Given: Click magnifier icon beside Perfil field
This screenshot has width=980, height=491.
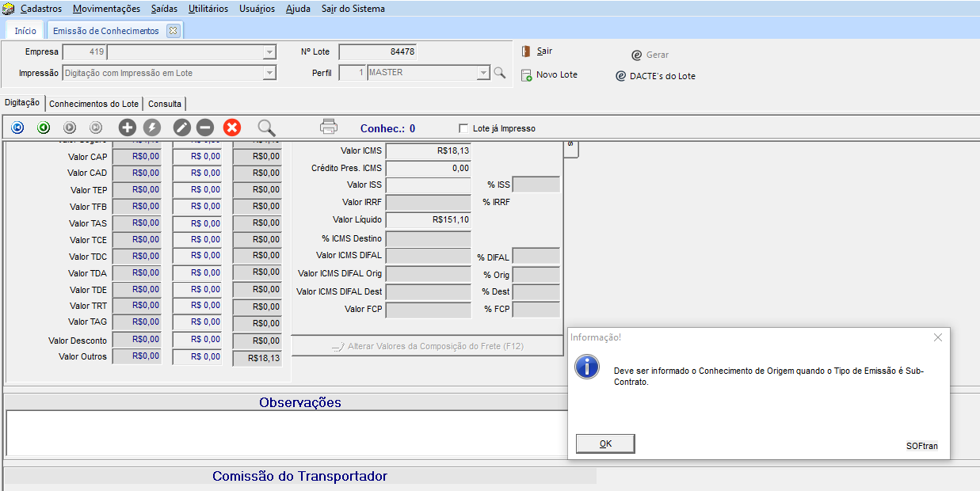Looking at the screenshot, I should click(x=499, y=73).
